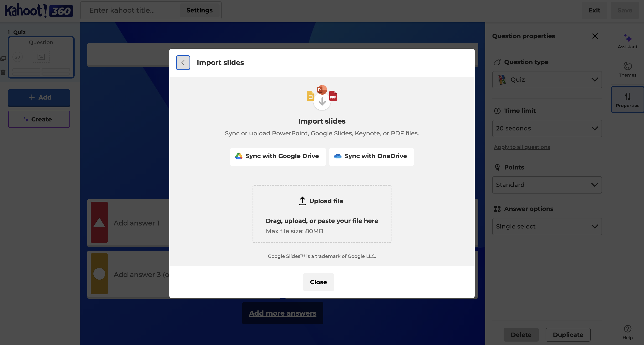The image size is (644, 345).
Task: Click the 20 timer badge in thumbnail
Action: click(18, 57)
